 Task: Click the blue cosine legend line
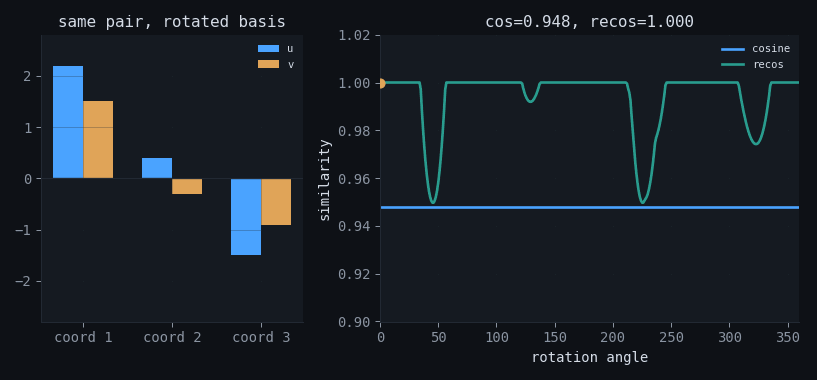pyautogui.click(x=733, y=49)
